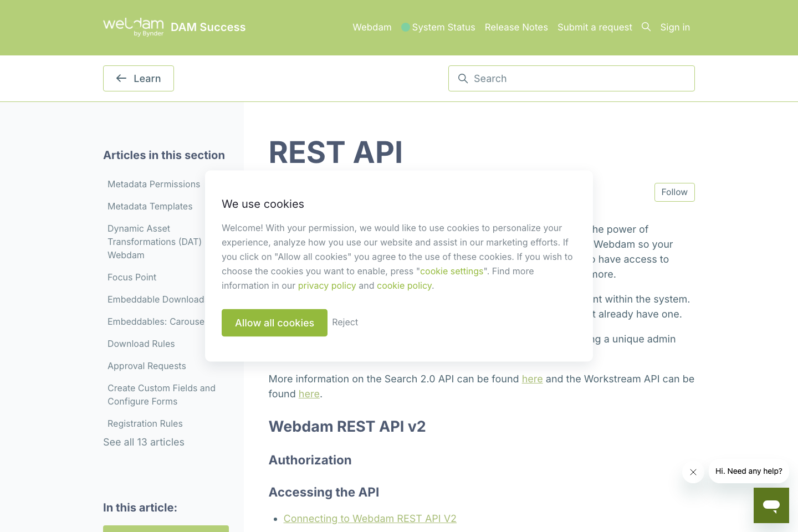Allow all cookies
The height and width of the screenshot is (532, 798).
(x=274, y=323)
